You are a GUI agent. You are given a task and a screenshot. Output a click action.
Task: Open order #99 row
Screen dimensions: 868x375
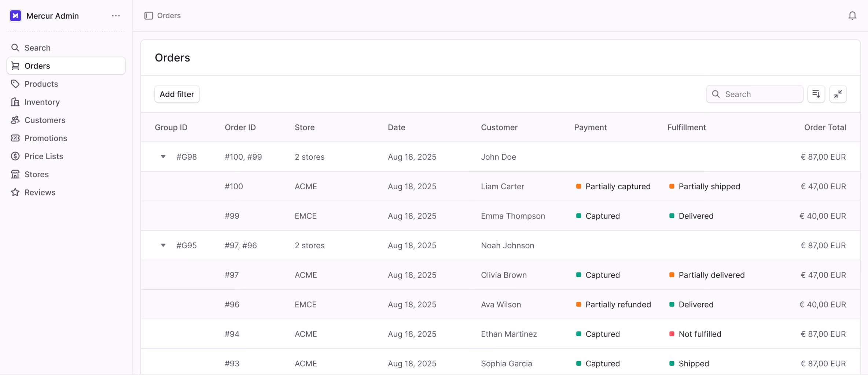tap(500, 216)
